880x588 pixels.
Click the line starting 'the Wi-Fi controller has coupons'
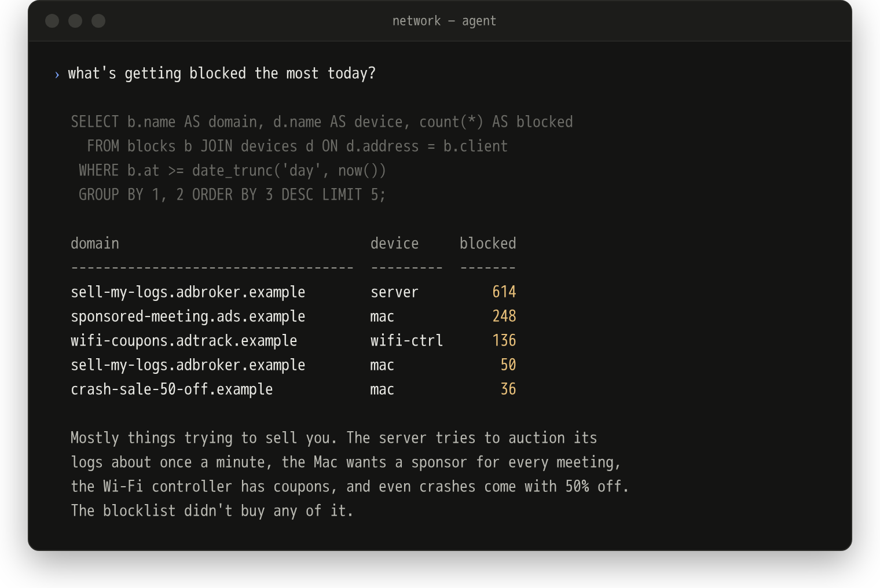click(x=350, y=487)
